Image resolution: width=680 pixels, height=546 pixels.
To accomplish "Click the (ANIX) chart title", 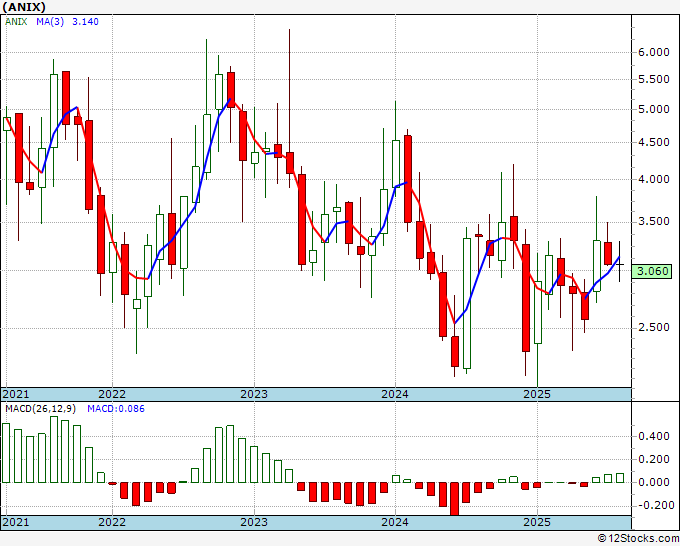I will pos(24,7).
